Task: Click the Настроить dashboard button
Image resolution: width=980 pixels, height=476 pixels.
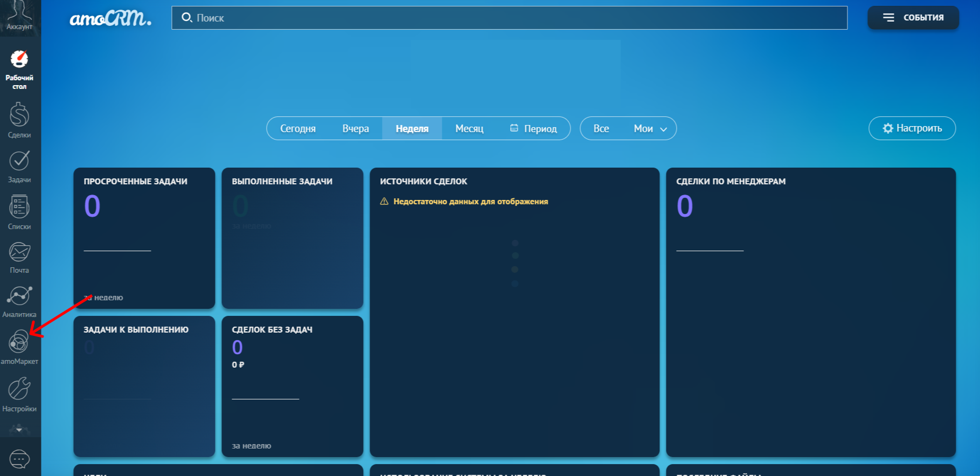Action: click(912, 128)
